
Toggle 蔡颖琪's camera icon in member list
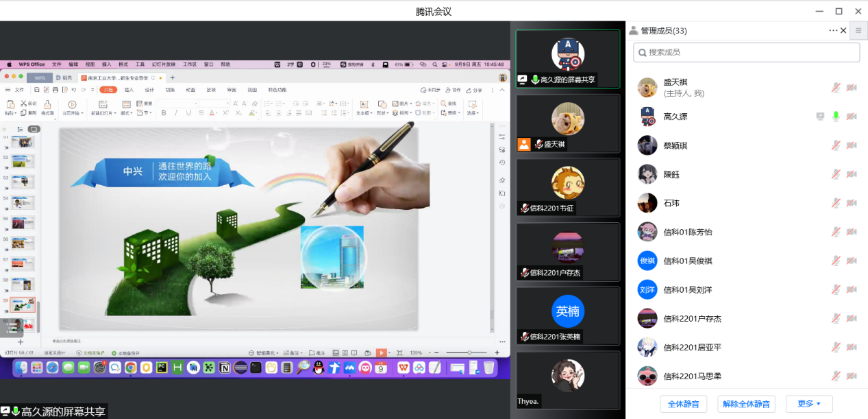click(852, 145)
